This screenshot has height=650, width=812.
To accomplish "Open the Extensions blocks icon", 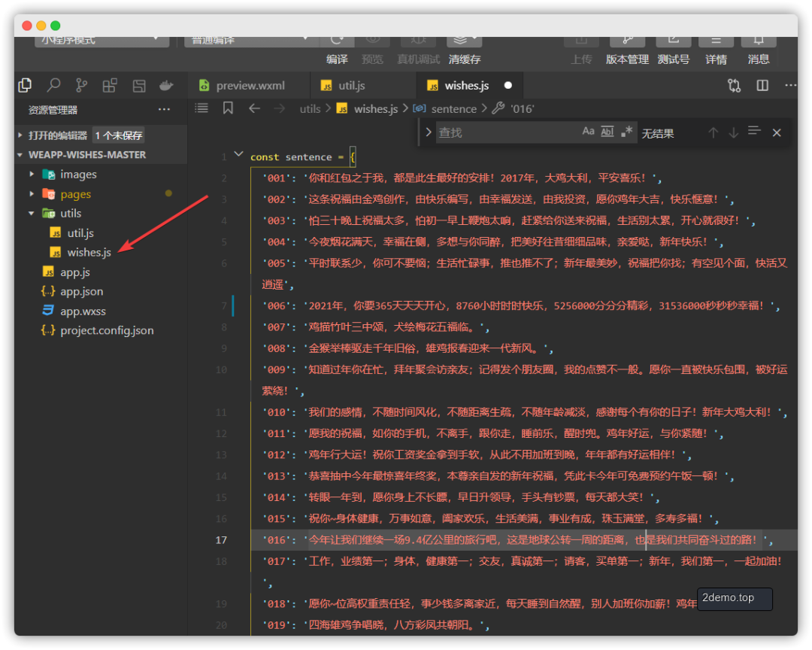I will coord(110,85).
